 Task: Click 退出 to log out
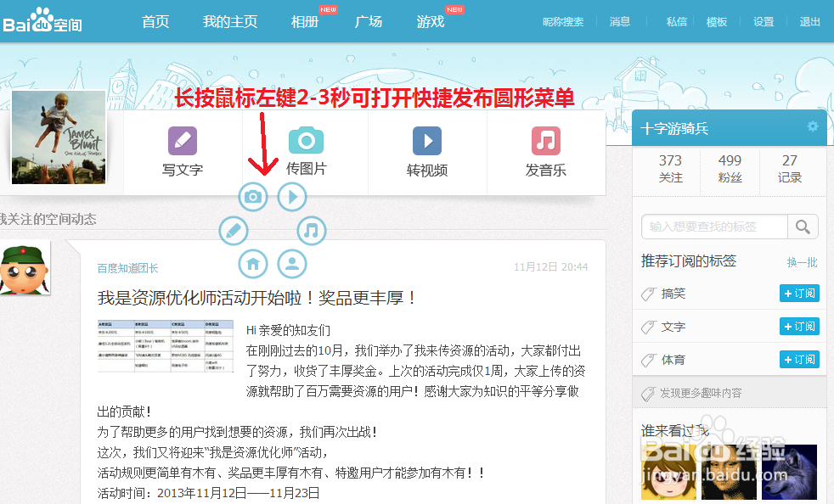pos(809,22)
